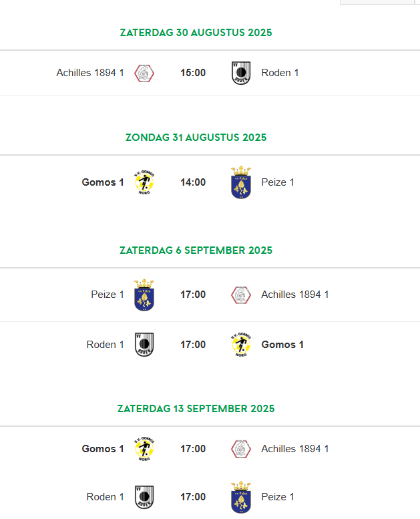Select bold Gomos 1 name on 6 September
420x519 pixels.
pos(282,345)
